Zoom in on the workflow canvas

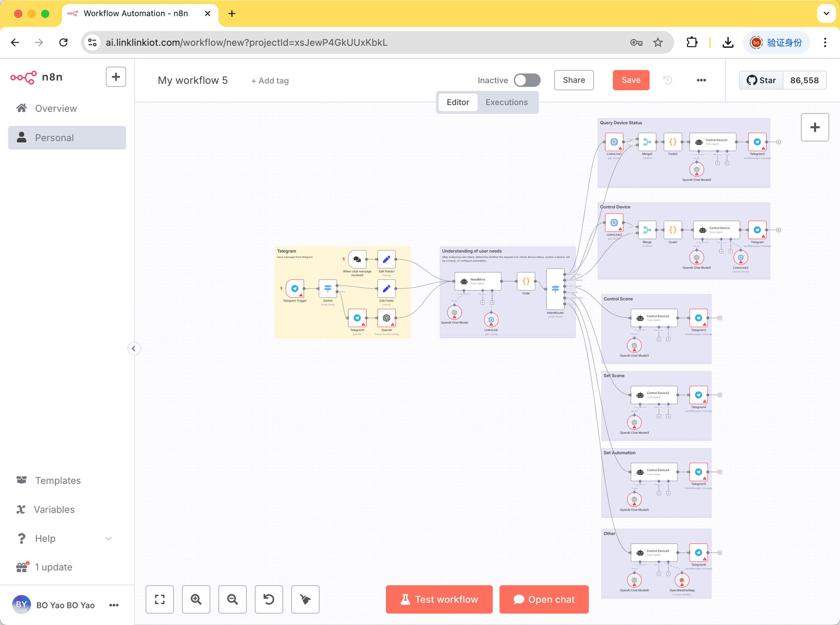(196, 599)
